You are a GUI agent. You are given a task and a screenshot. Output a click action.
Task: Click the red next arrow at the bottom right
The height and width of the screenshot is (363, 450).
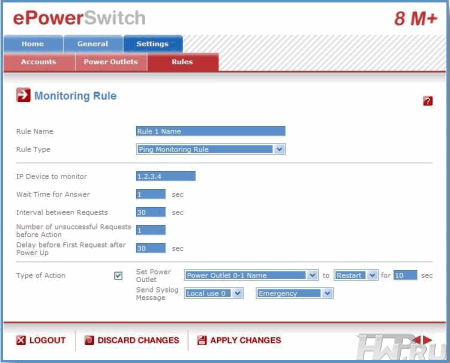pyautogui.click(x=427, y=340)
